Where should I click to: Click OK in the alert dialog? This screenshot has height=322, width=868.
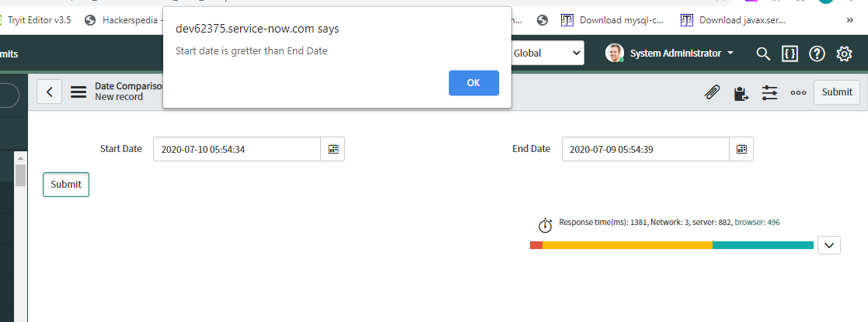pos(474,83)
